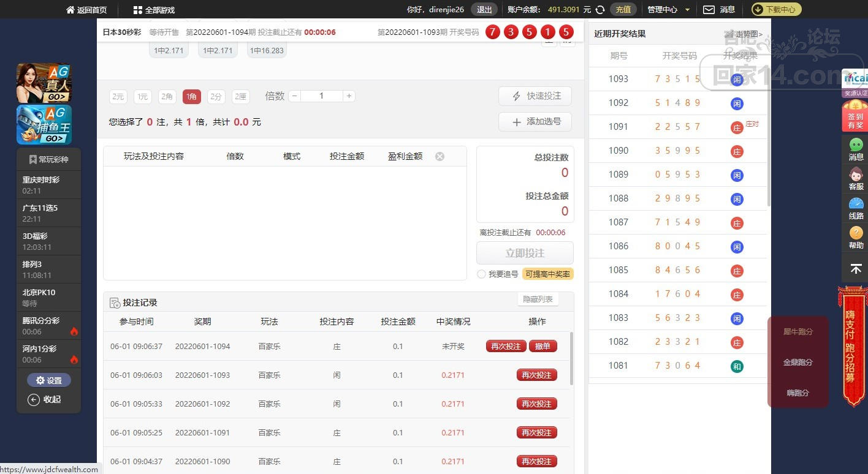Select the 1元 betting unit
Screen dimensions: 868x474
pyautogui.click(x=143, y=96)
